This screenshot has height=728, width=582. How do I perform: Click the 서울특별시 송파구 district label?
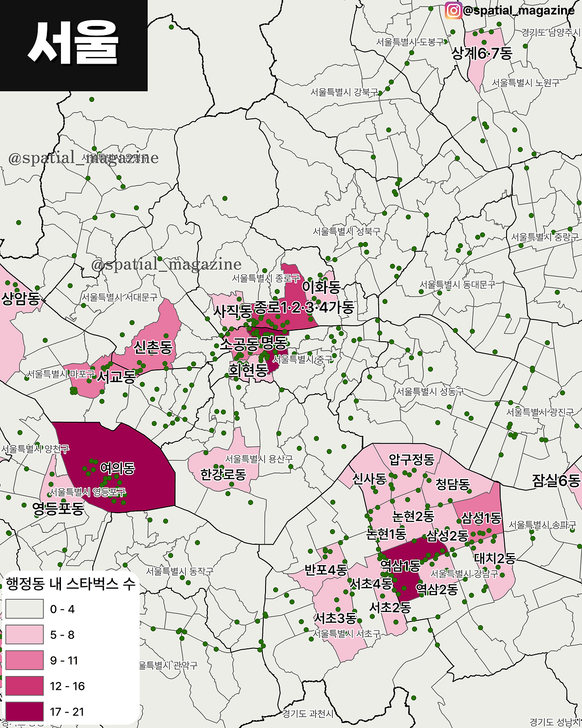[x=542, y=525]
